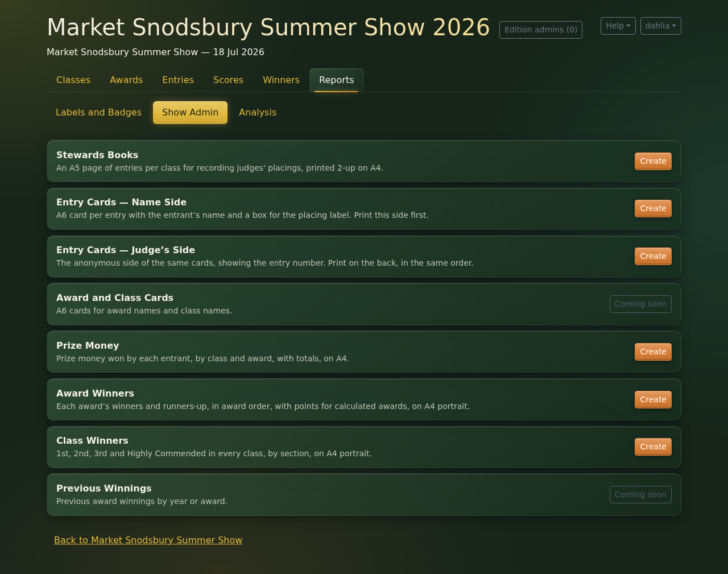728x574 pixels.
Task: Click the Reports tab
Action: [x=336, y=80]
